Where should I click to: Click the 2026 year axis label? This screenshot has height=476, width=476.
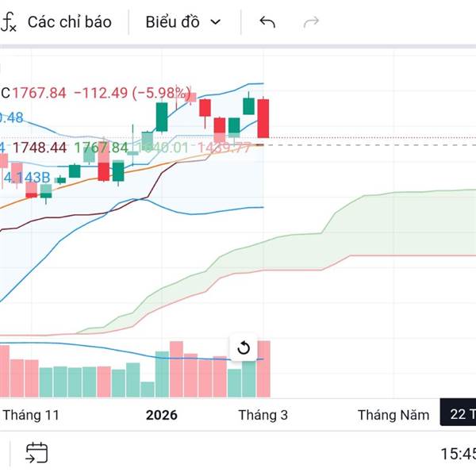click(x=162, y=415)
